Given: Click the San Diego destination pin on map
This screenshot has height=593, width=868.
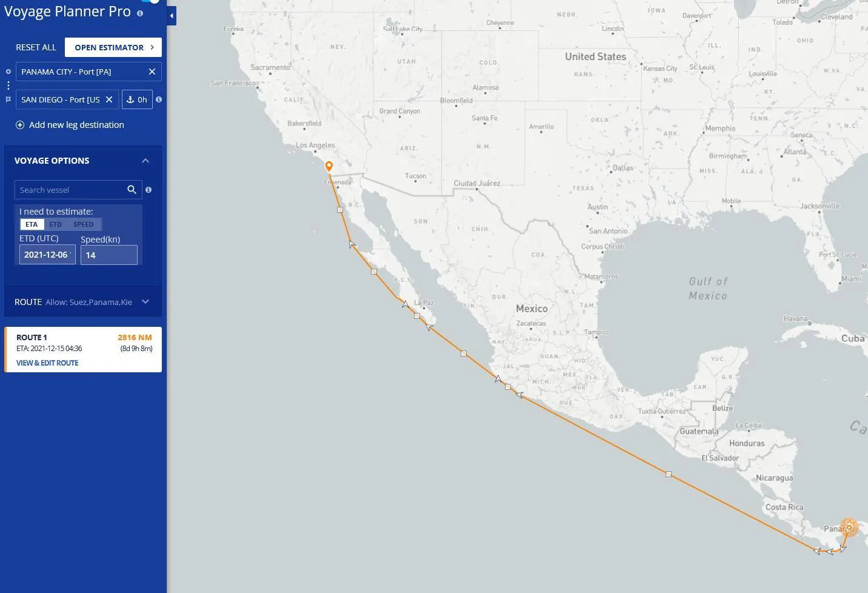Looking at the screenshot, I should coord(329,166).
